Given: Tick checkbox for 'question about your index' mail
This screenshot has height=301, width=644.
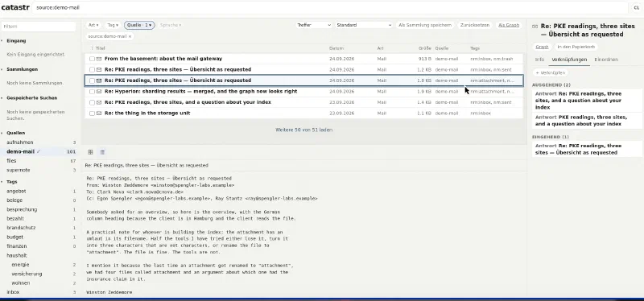Looking at the screenshot, I should [92, 102].
